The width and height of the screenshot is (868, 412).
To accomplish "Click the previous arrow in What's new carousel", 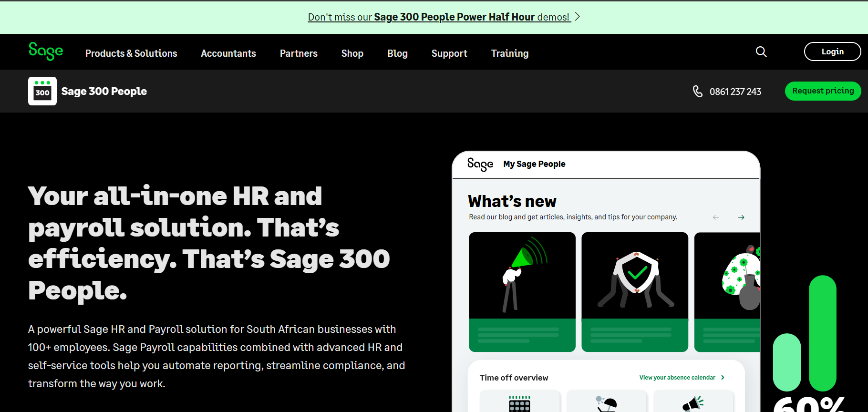I will coord(716,217).
